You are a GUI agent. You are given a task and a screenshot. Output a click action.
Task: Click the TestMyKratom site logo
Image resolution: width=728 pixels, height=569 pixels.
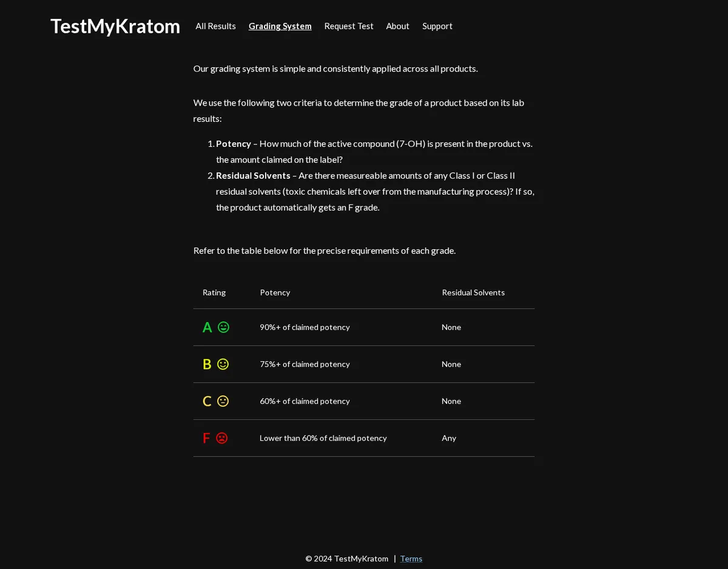coord(115,26)
